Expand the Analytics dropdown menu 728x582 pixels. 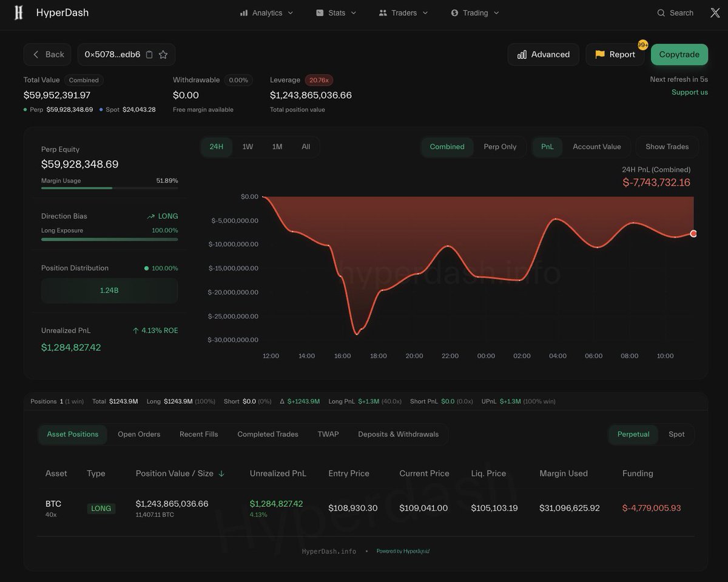[290, 13]
